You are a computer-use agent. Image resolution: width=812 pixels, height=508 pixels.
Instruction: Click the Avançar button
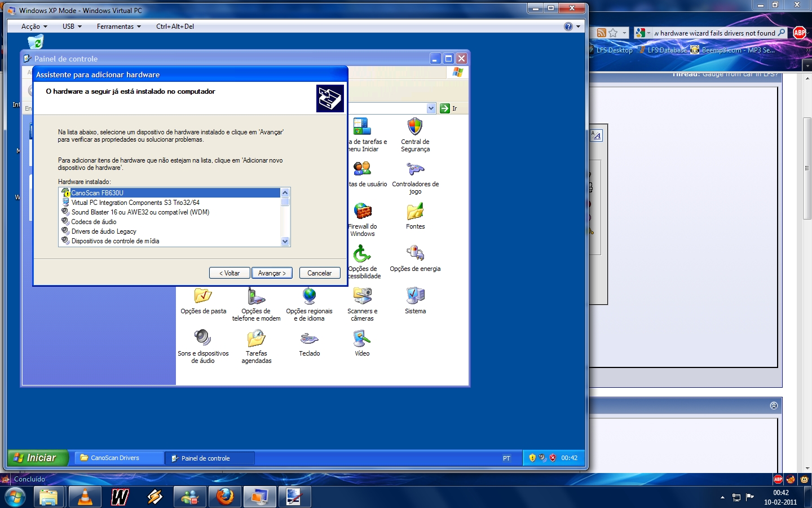[x=272, y=273]
